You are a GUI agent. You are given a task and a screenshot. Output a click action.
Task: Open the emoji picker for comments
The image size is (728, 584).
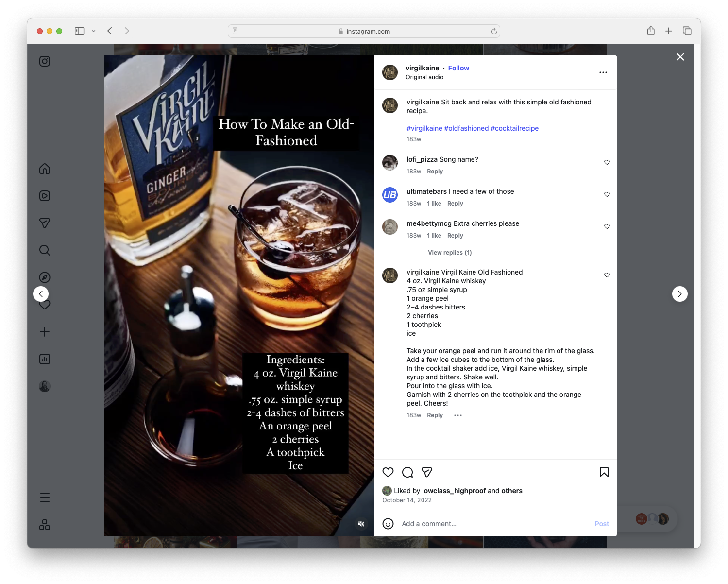[x=388, y=523]
